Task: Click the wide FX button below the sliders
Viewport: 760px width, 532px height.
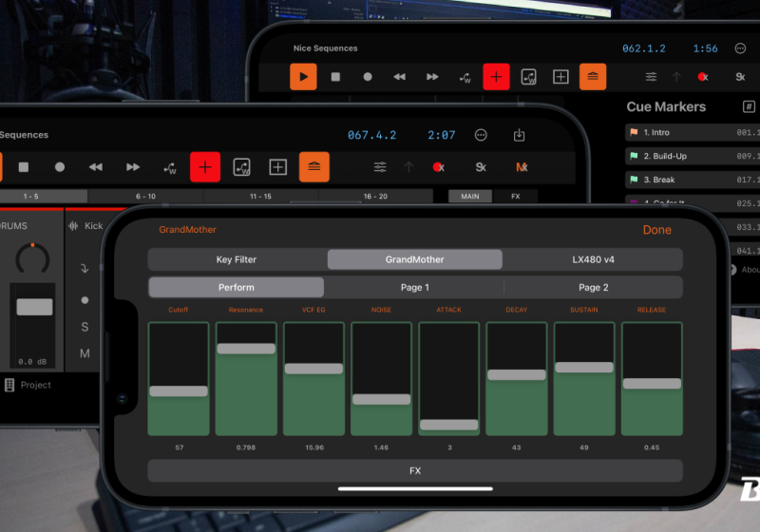Action: click(x=415, y=470)
